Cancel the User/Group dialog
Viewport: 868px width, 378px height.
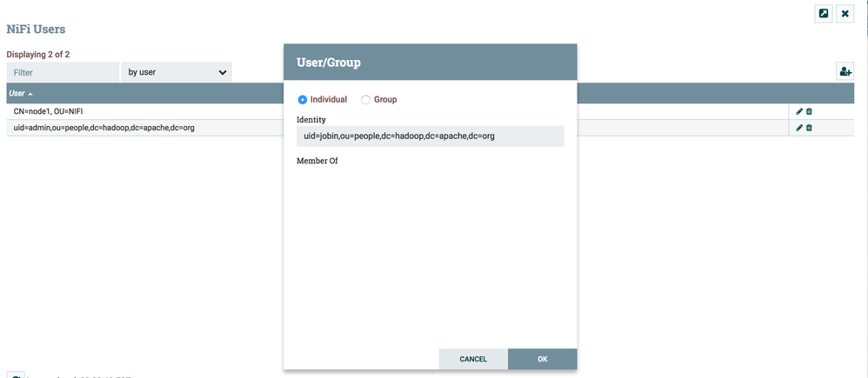click(473, 359)
